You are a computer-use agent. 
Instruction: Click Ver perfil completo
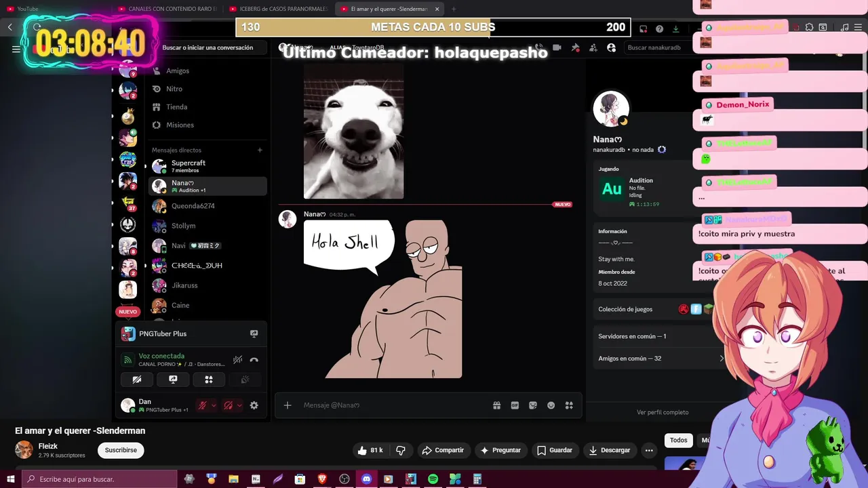[663, 412]
